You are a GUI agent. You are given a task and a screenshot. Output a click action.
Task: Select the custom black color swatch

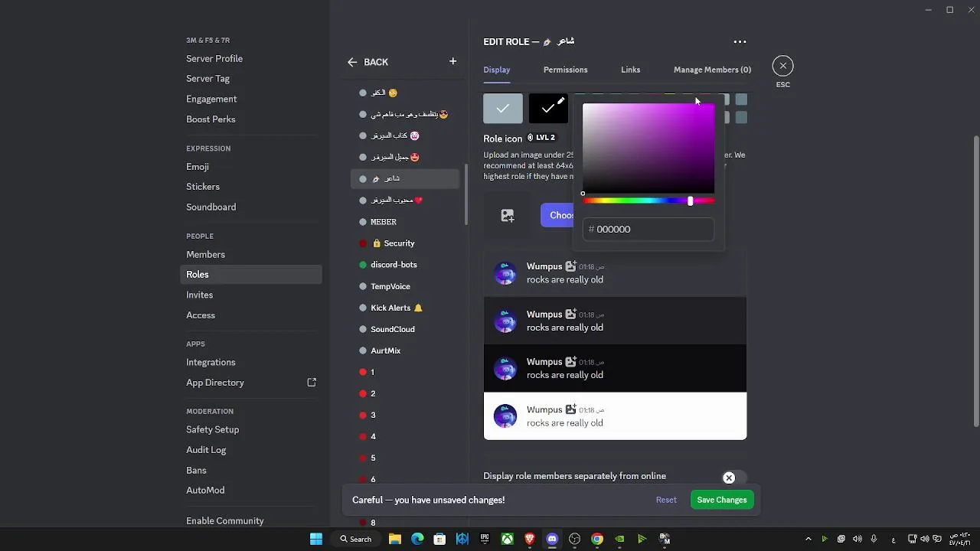[x=548, y=109]
